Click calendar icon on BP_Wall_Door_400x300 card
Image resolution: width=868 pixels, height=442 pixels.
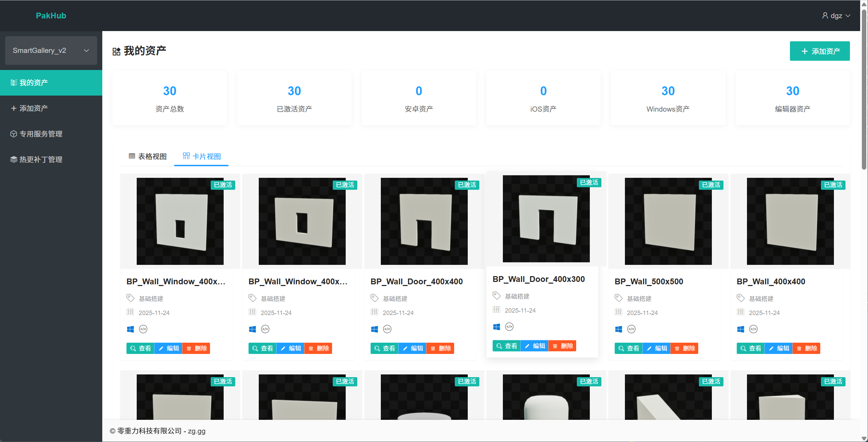coord(496,310)
